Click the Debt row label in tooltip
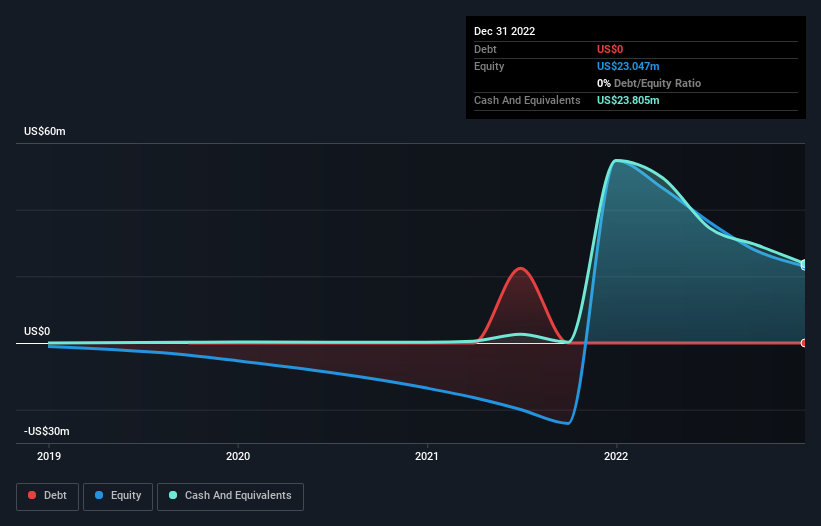The height and width of the screenshot is (526, 821). tap(485, 49)
